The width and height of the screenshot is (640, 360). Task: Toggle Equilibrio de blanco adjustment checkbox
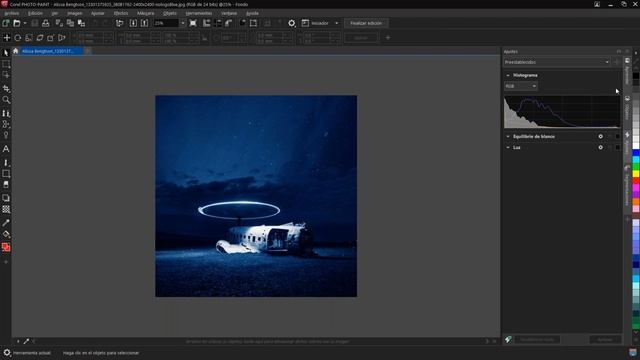(617, 136)
